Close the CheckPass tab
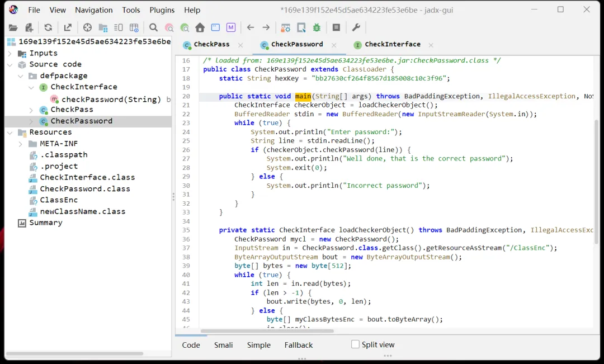604x364 pixels. (240, 45)
